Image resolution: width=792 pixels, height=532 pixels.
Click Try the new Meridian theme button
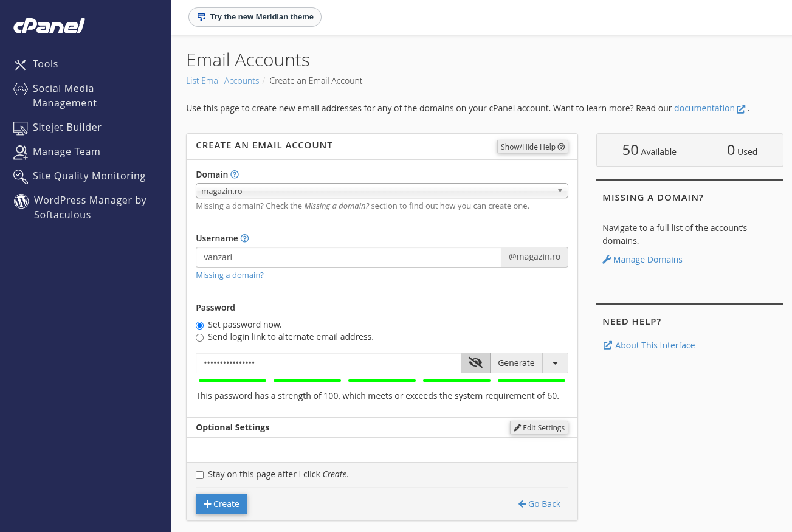coord(255,17)
